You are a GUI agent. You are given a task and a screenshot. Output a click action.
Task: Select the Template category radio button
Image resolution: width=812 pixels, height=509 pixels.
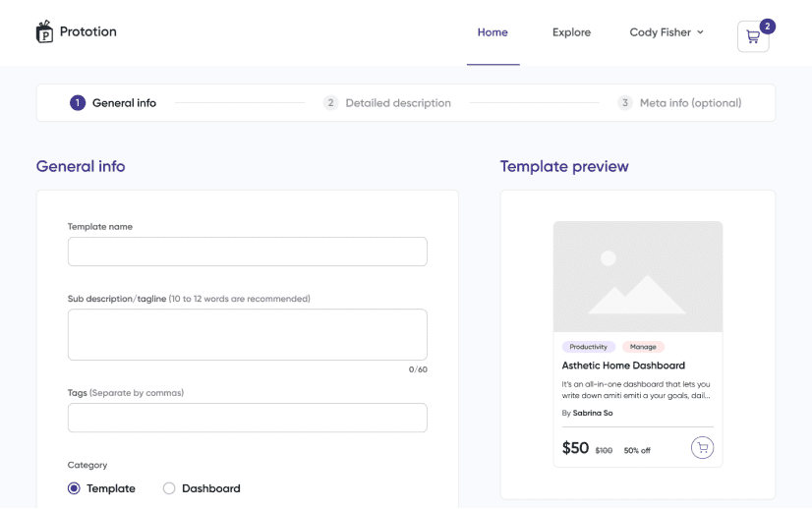click(x=74, y=488)
